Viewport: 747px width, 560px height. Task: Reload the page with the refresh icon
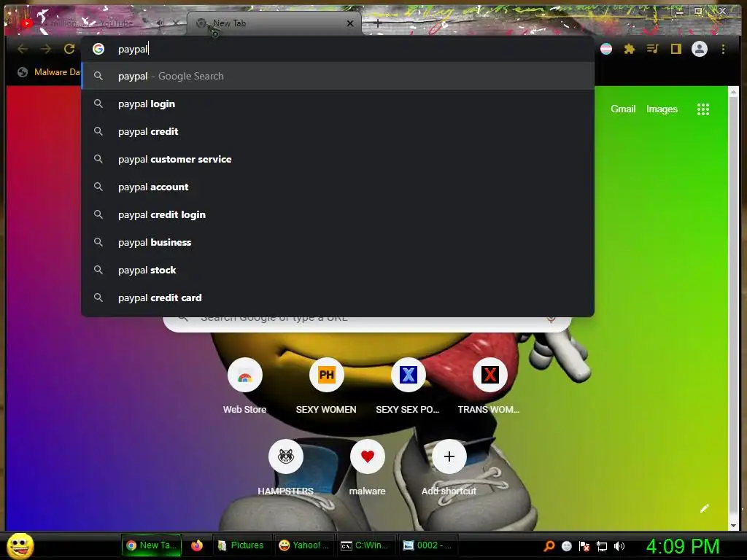pyautogui.click(x=69, y=49)
